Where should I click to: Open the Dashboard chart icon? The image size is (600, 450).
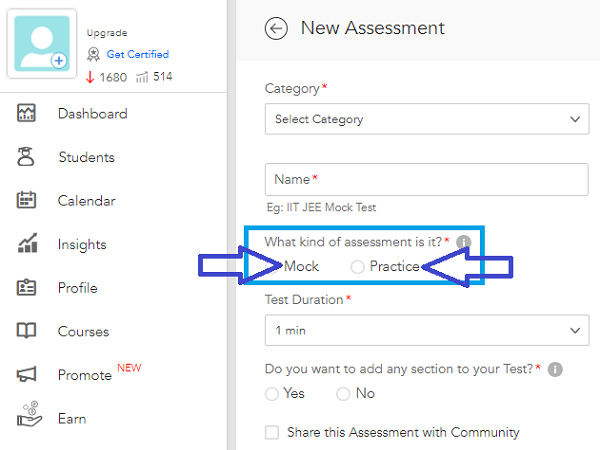[x=26, y=113]
